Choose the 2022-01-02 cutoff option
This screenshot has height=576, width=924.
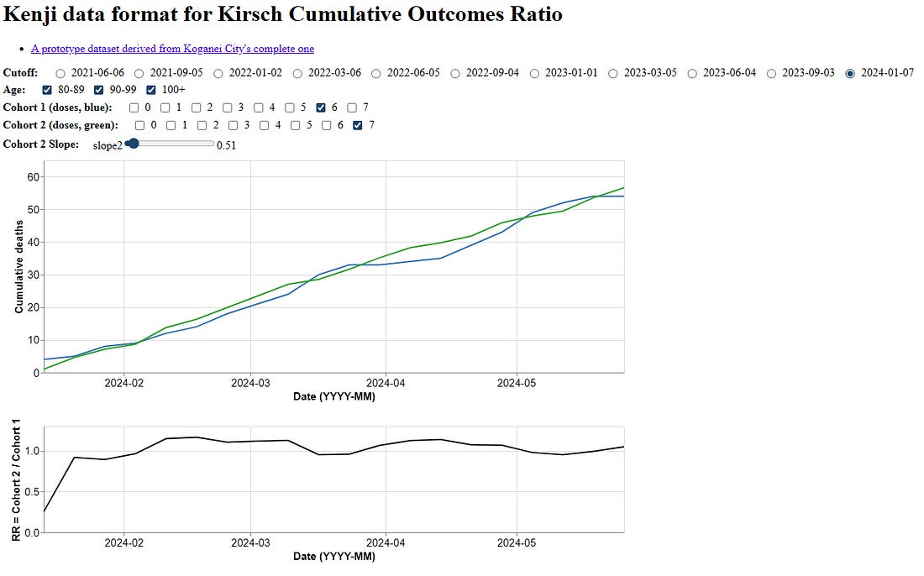click(218, 73)
